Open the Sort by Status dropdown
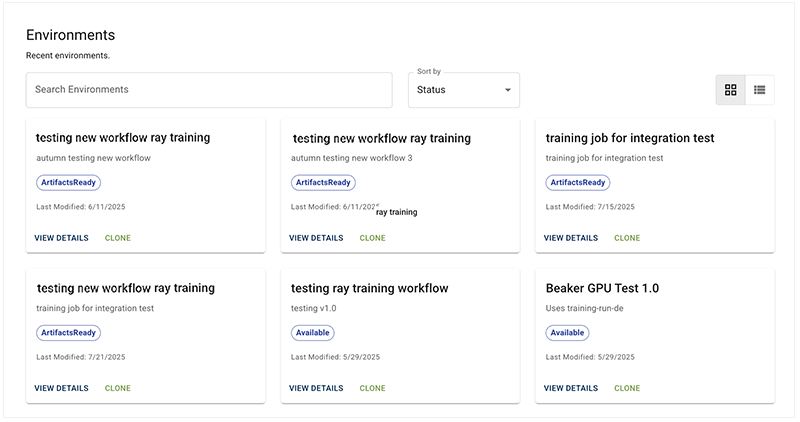This screenshot has height=422, width=800. click(464, 90)
